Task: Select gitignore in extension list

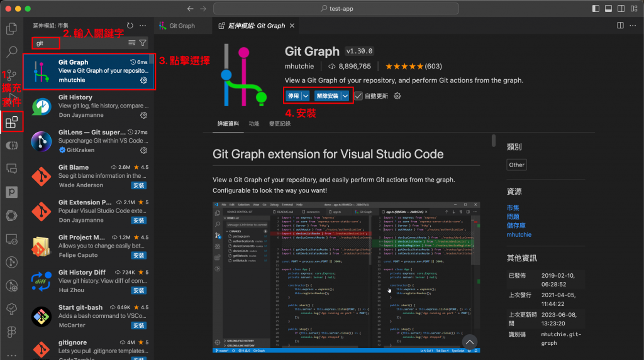Action: [89, 348]
